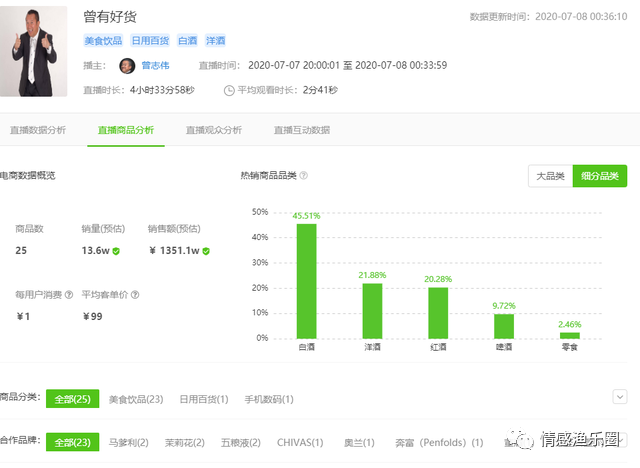
Task: Click the help icon beside 热销商品品类
Action: [x=304, y=175]
